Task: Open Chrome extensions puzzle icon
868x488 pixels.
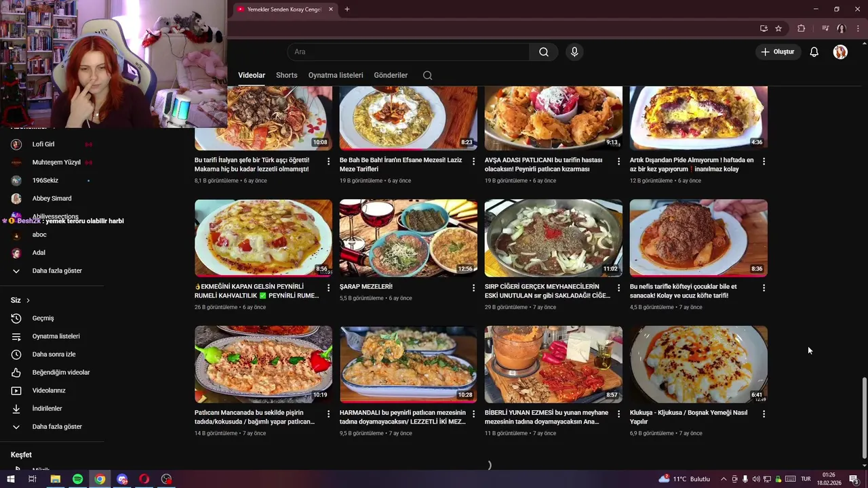Action: 801,28
